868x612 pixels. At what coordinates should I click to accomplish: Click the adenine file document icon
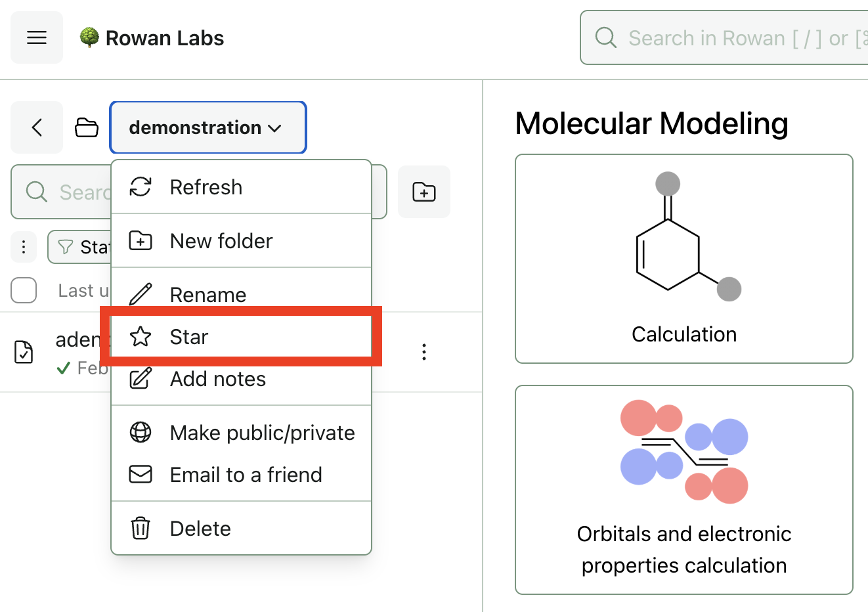pos(24,352)
